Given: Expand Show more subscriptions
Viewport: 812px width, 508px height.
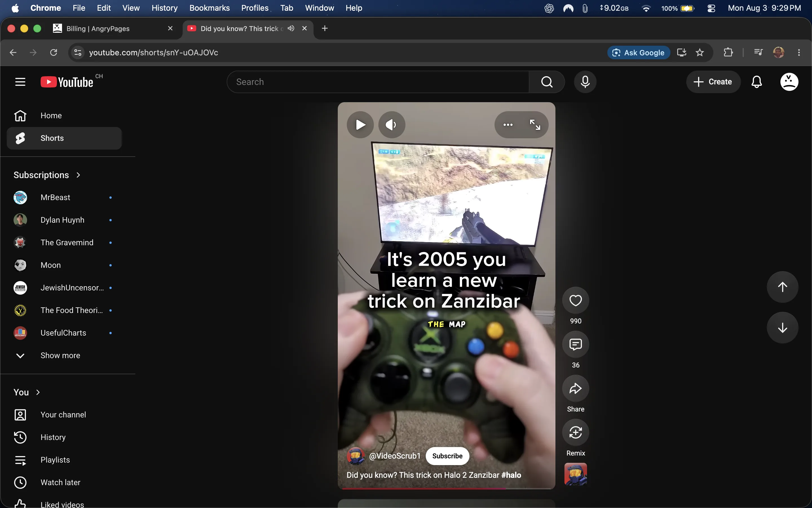Looking at the screenshot, I should (x=61, y=356).
